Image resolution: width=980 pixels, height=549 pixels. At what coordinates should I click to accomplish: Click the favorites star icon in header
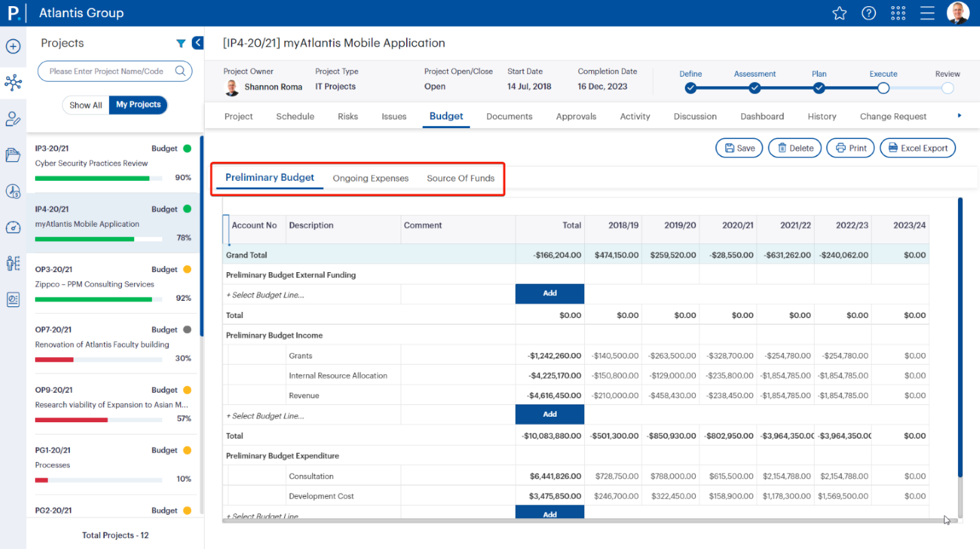(x=839, y=13)
